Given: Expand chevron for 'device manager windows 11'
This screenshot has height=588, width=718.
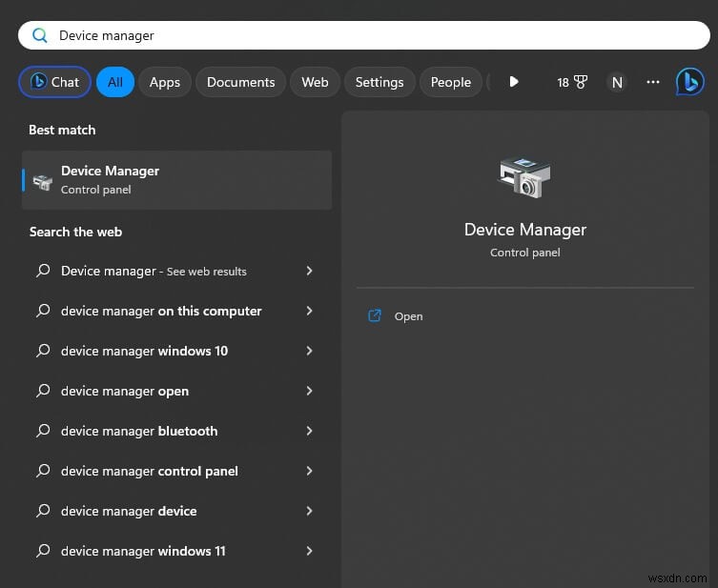Looking at the screenshot, I should pos(310,551).
